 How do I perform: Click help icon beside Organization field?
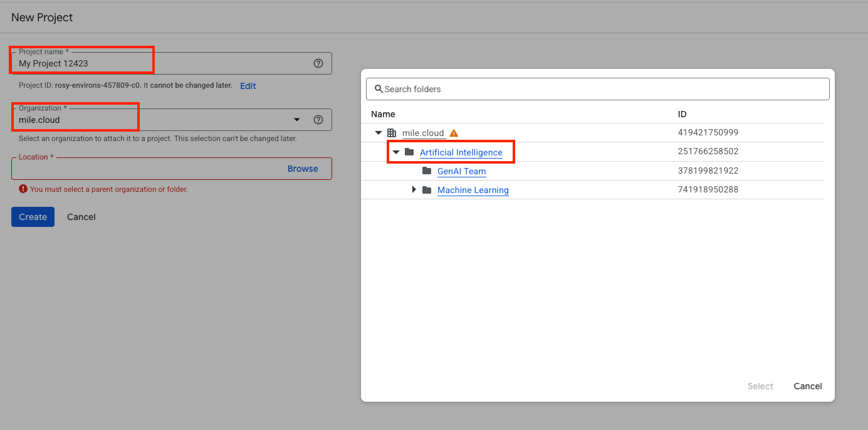point(318,120)
